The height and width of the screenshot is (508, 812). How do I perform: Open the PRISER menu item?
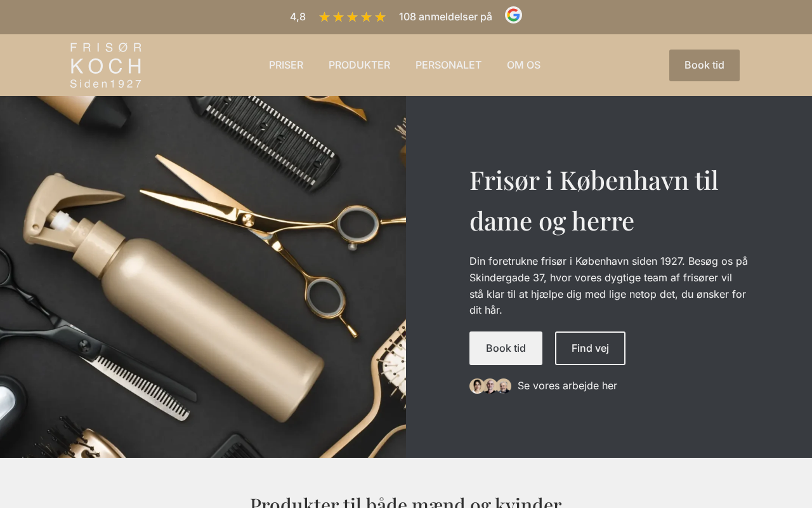coord(286,65)
